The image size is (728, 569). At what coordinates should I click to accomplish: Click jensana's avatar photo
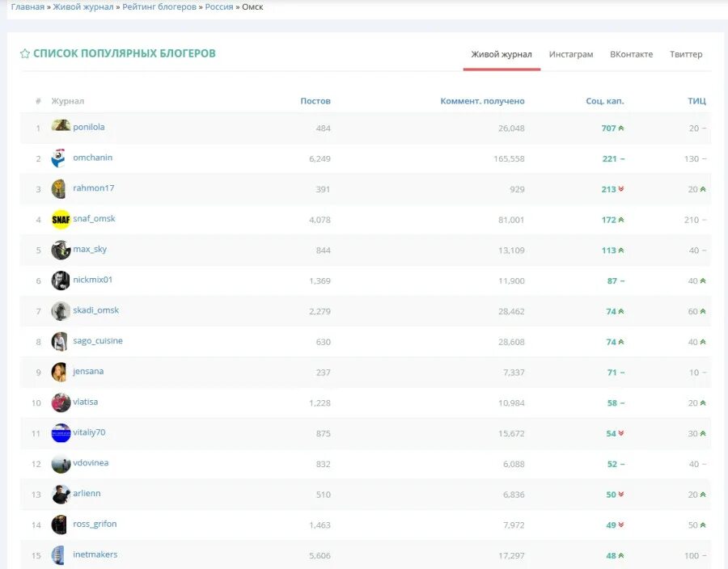pyautogui.click(x=59, y=372)
